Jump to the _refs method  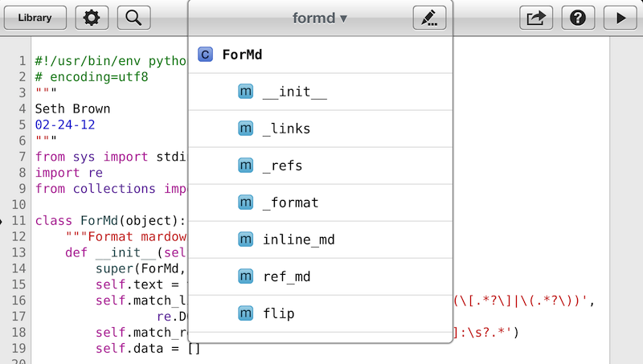tap(320, 166)
